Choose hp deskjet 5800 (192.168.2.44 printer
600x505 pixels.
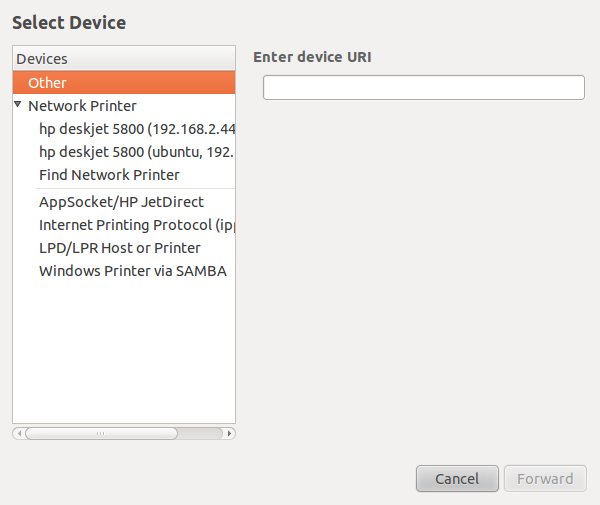(136, 129)
